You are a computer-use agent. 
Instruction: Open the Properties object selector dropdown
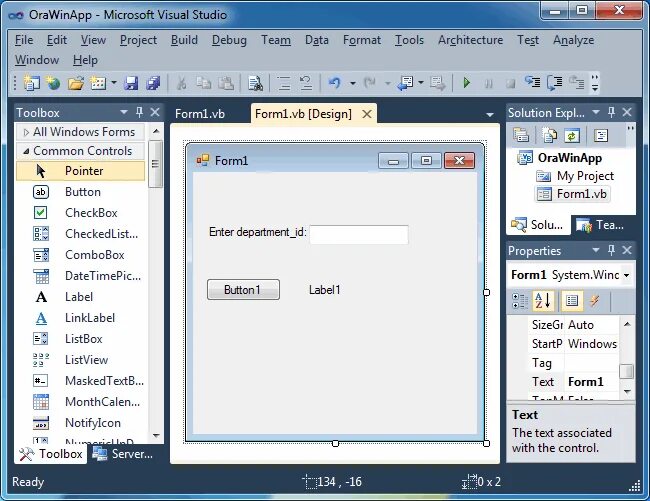click(626, 275)
